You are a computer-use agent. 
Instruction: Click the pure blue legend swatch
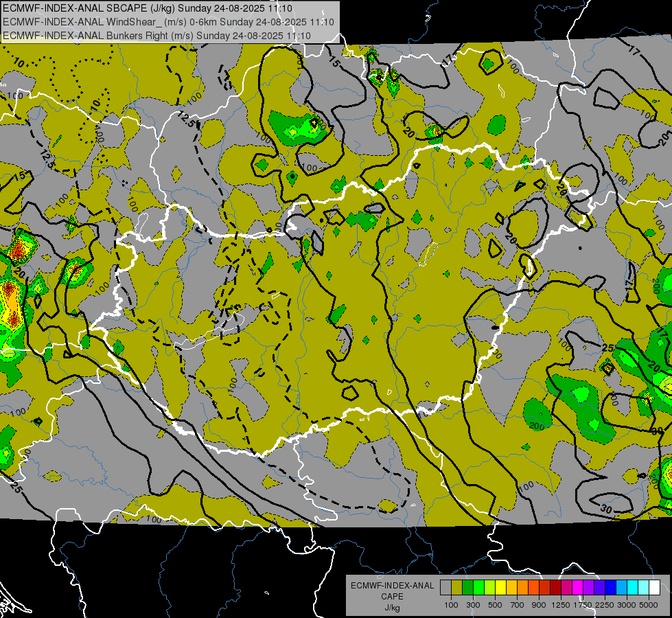click(611, 588)
